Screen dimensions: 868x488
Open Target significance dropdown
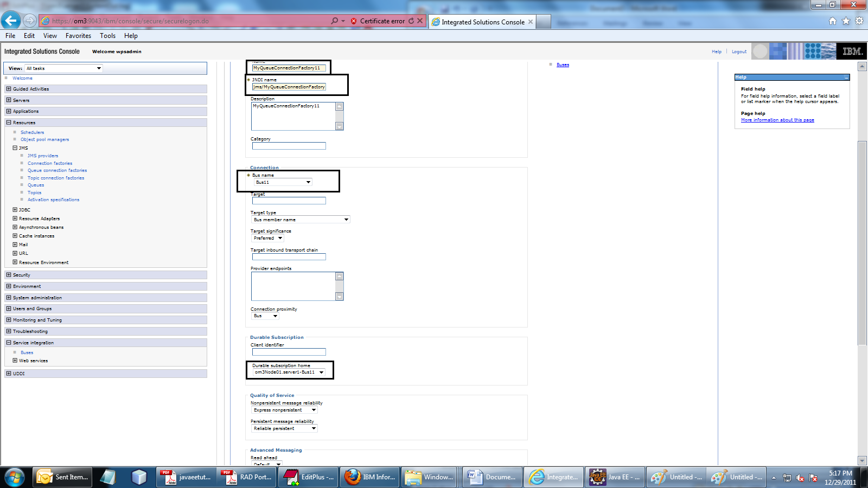[x=268, y=238]
